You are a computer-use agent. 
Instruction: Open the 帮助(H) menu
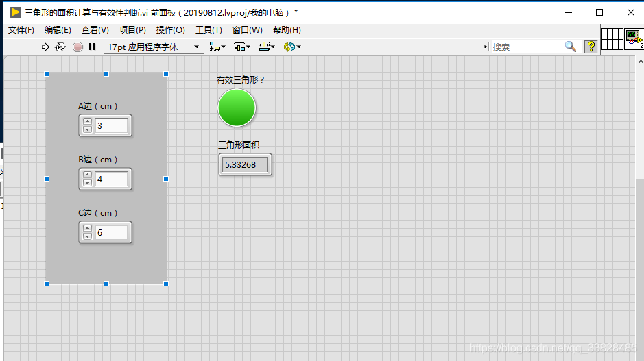287,30
